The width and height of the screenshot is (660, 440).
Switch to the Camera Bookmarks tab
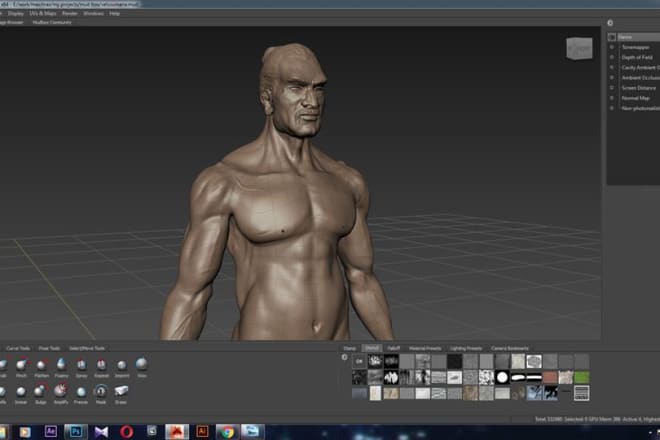click(x=510, y=349)
